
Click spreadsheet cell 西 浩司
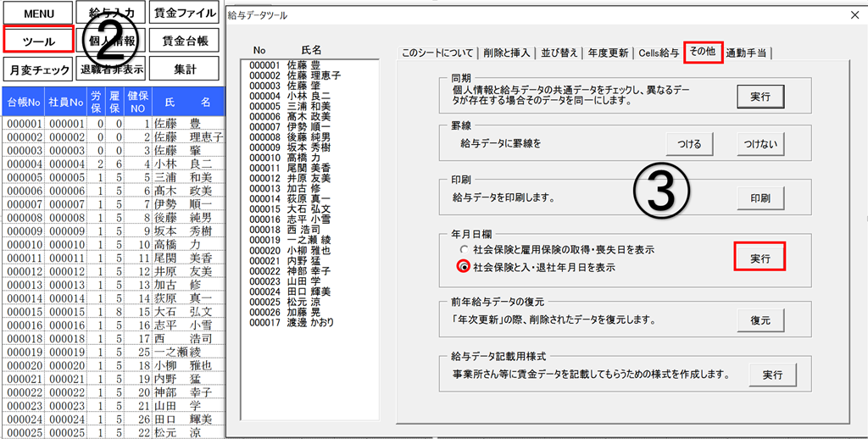pyautogui.click(x=187, y=338)
